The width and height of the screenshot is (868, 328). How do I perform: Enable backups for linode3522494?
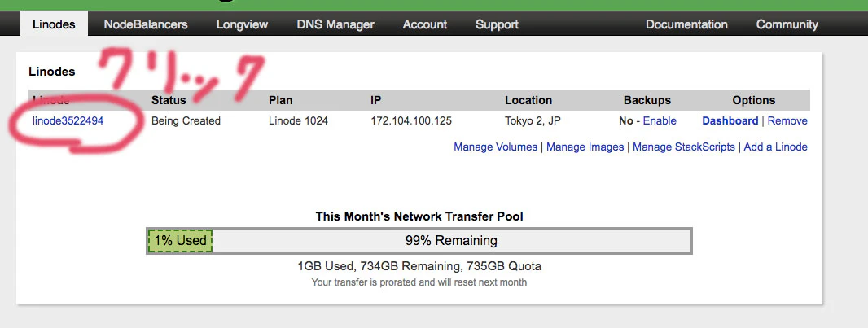660,120
